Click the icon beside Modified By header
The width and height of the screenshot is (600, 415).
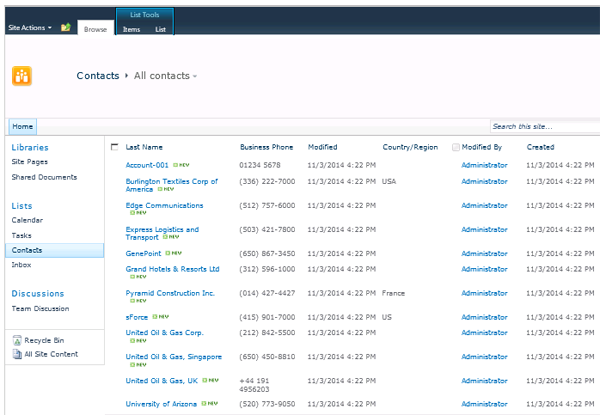click(x=456, y=147)
